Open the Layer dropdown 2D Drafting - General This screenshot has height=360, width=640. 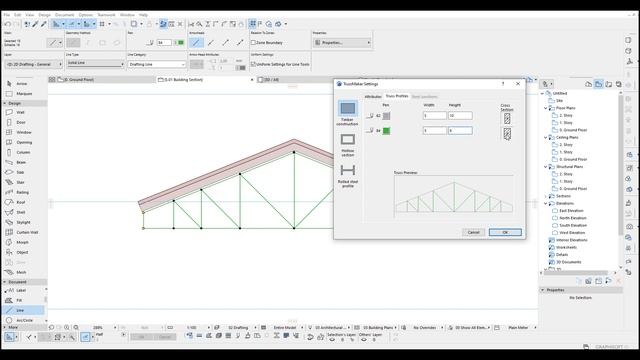[33, 64]
